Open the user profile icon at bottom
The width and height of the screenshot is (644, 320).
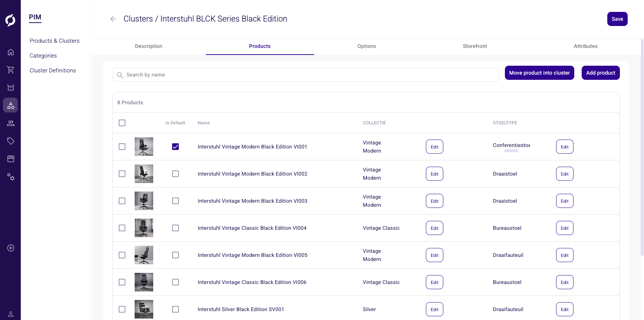click(x=11, y=314)
